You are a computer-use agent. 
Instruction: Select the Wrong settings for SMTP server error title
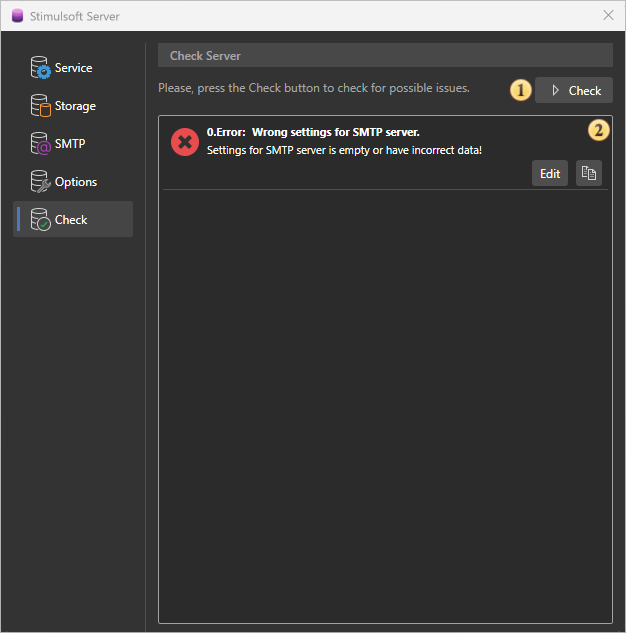pyautogui.click(x=313, y=132)
